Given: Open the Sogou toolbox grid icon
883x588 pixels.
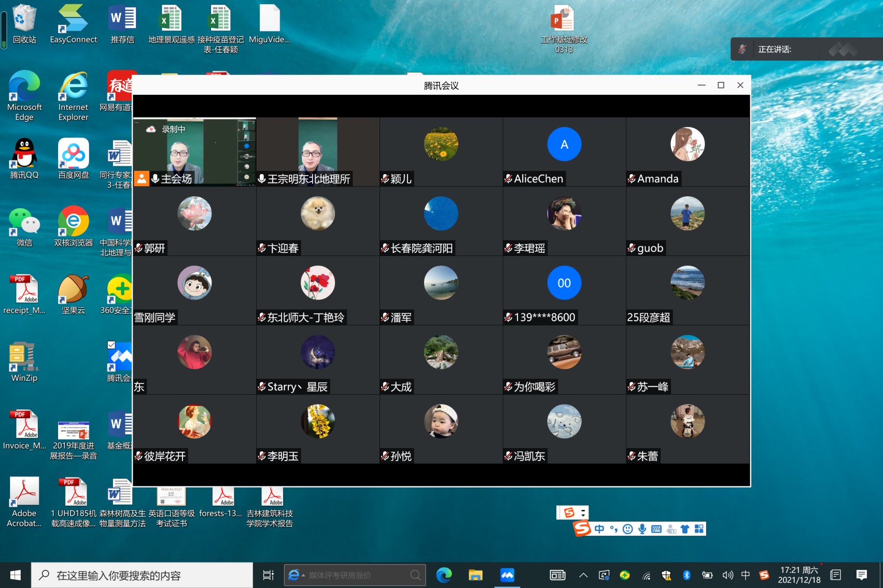Looking at the screenshot, I should pos(699,529).
